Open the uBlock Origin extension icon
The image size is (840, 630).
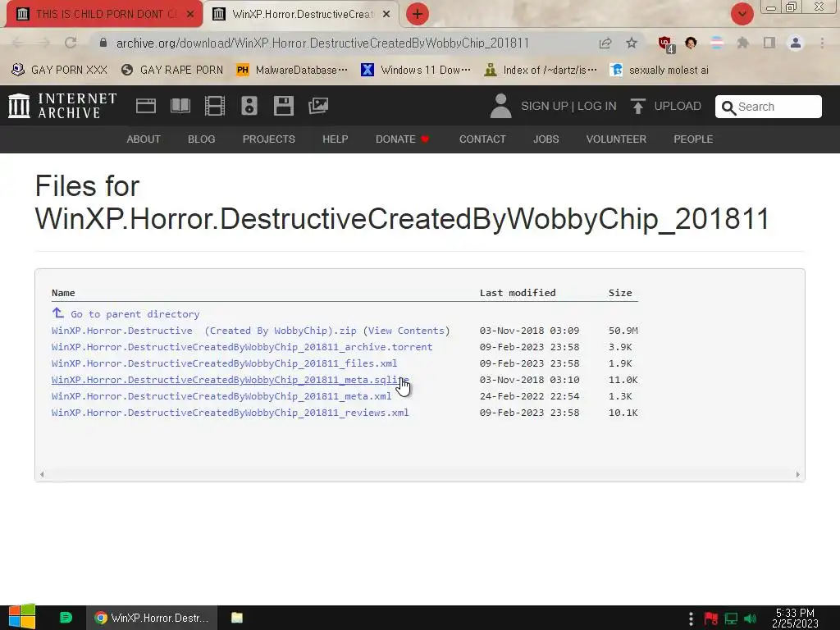click(x=665, y=43)
